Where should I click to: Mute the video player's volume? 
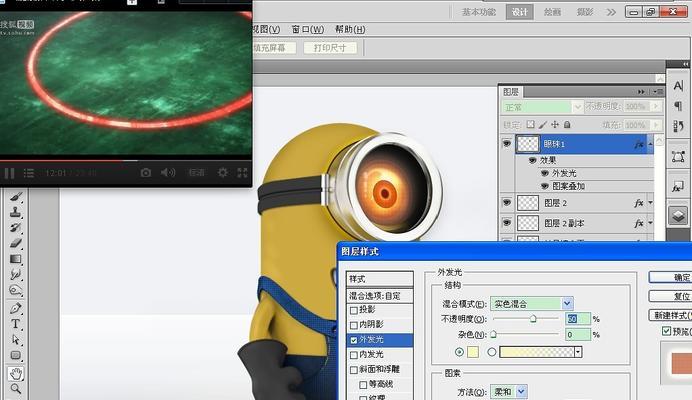tap(168, 172)
